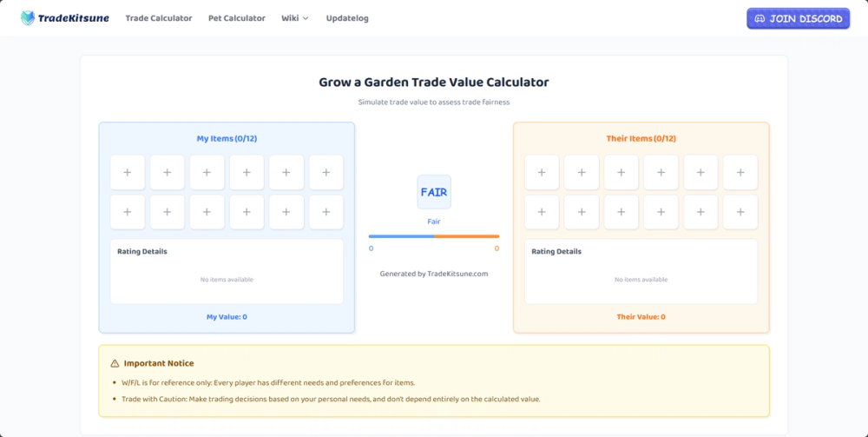Screen dimensions: 868x437
Task: Click the warning triangle beside Important Notice
Action: pyautogui.click(x=115, y=363)
